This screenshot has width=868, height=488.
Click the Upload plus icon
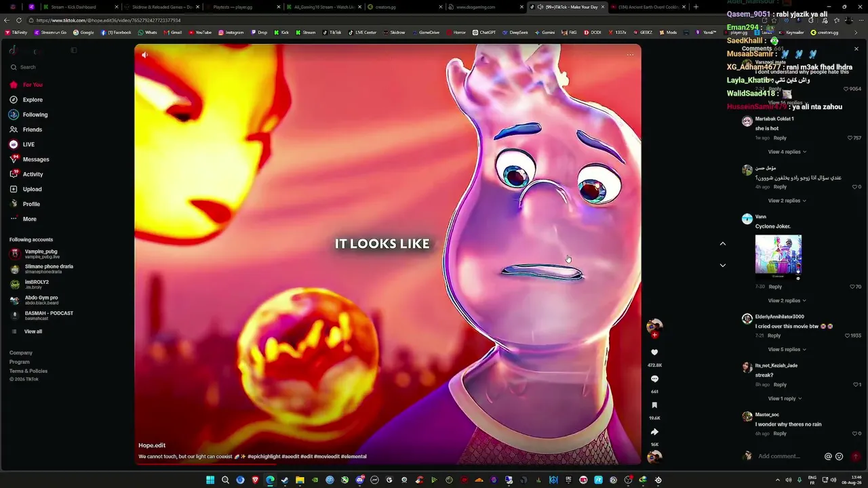(x=14, y=189)
